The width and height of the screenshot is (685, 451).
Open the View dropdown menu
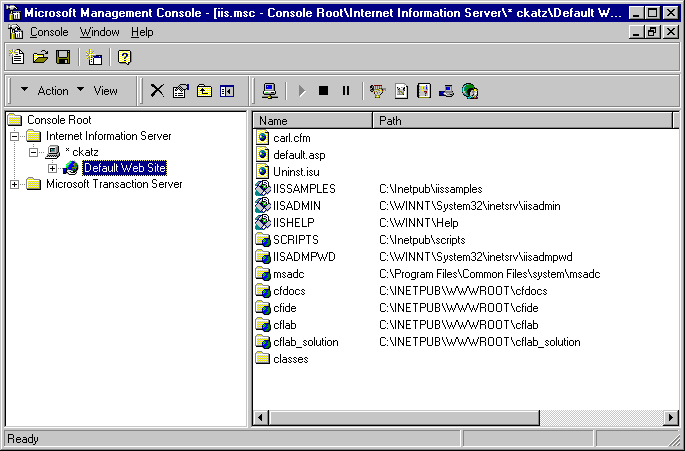pyautogui.click(x=98, y=91)
